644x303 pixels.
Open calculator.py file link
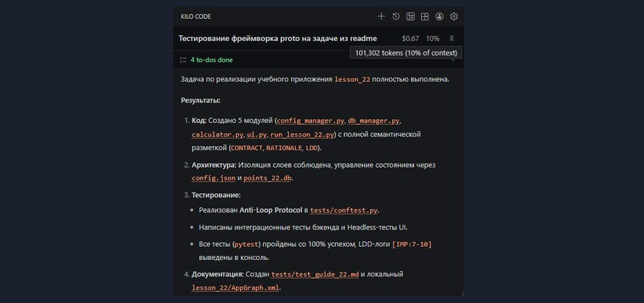[x=217, y=135]
